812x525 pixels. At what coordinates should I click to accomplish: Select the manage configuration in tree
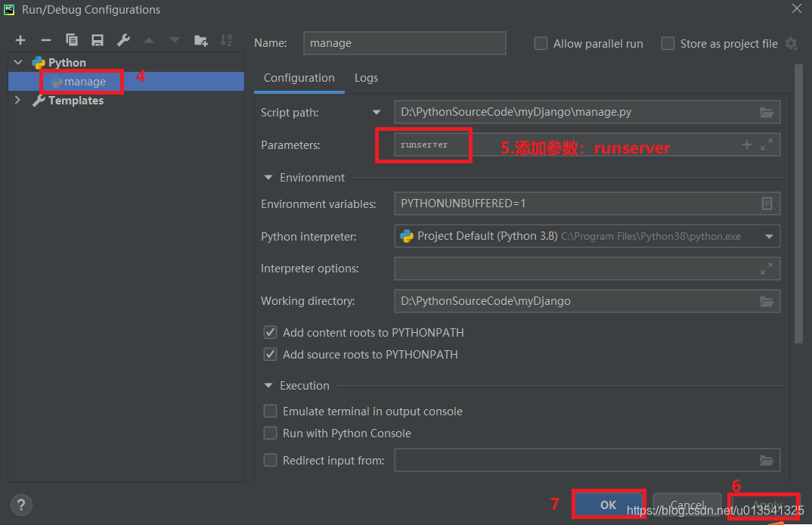(x=126, y=82)
